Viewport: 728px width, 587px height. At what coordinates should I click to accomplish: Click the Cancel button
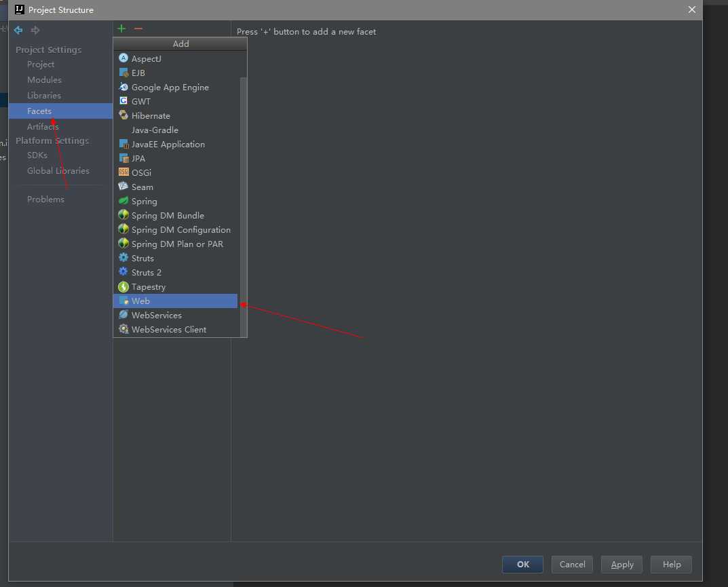pyautogui.click(x=572, y=564)
